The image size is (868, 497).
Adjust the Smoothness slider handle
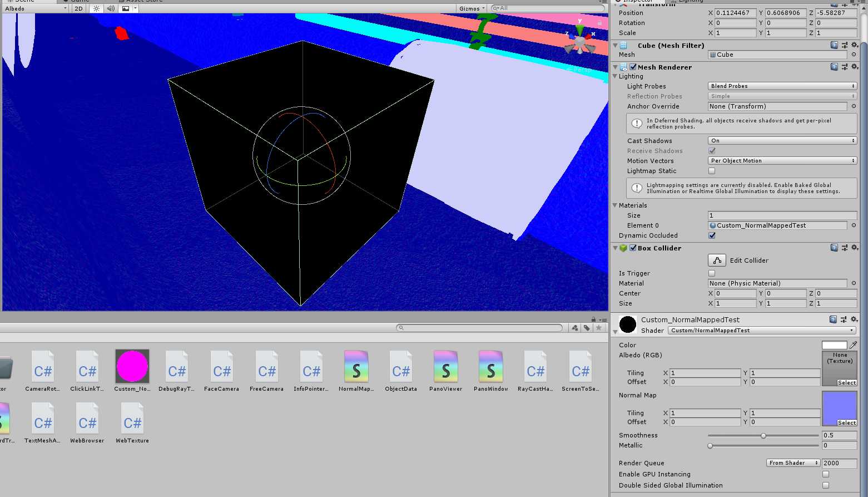tap(763, 436)
